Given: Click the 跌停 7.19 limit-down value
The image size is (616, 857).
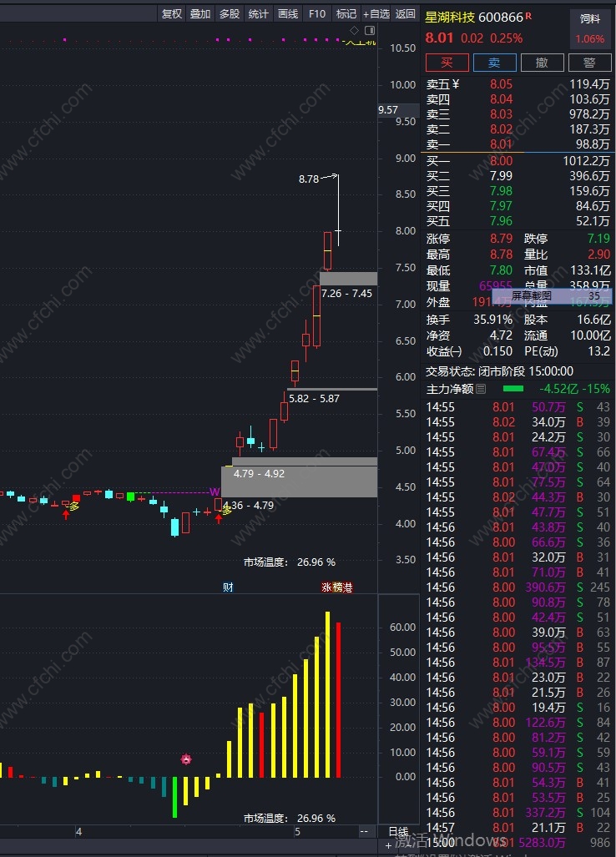Looking at the screenshot, I should [598, 239].
